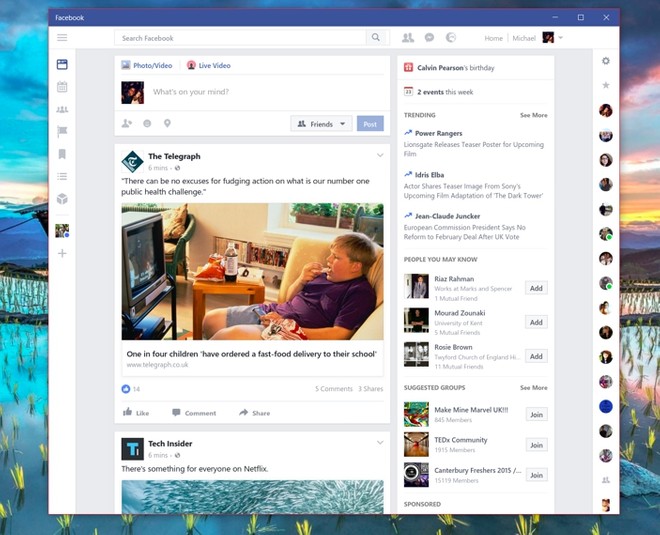The image size is (660, 535).
Task: Open Jean-Claude Juncker trending topic
Action: click(x=447, y=216)
